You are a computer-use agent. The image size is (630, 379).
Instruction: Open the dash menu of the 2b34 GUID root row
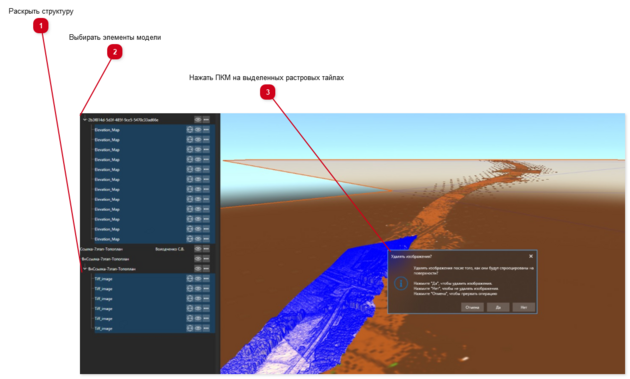tap(206, 120)
